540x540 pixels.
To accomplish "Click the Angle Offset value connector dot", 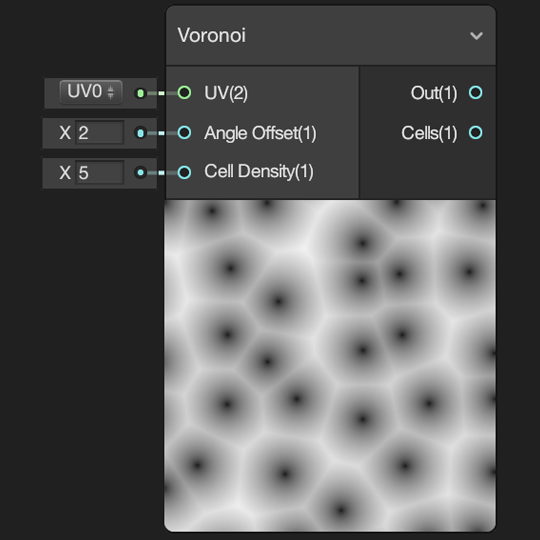I will pyautogui.click(x=140, y=133).
